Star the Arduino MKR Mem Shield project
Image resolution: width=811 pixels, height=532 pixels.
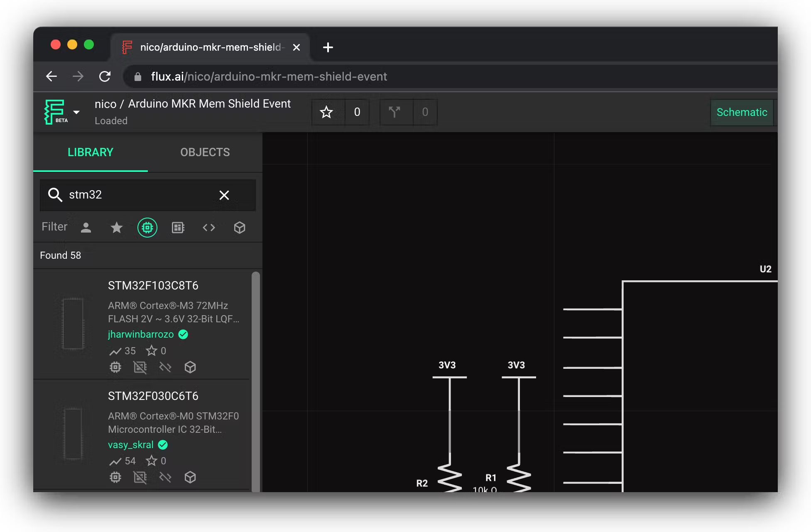pos(326,112)
